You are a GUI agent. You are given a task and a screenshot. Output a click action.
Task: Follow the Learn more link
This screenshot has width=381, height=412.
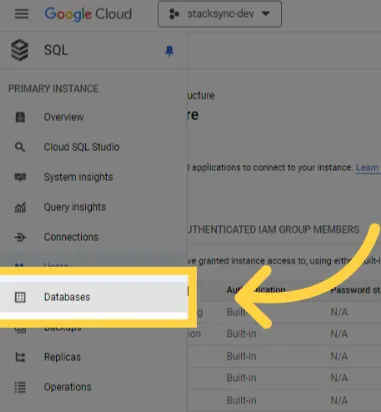coord(368,168)
